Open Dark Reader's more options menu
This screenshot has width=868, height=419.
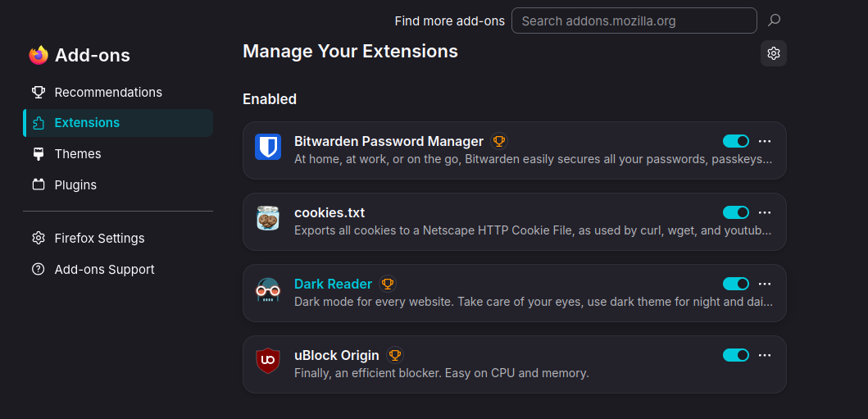765,284
